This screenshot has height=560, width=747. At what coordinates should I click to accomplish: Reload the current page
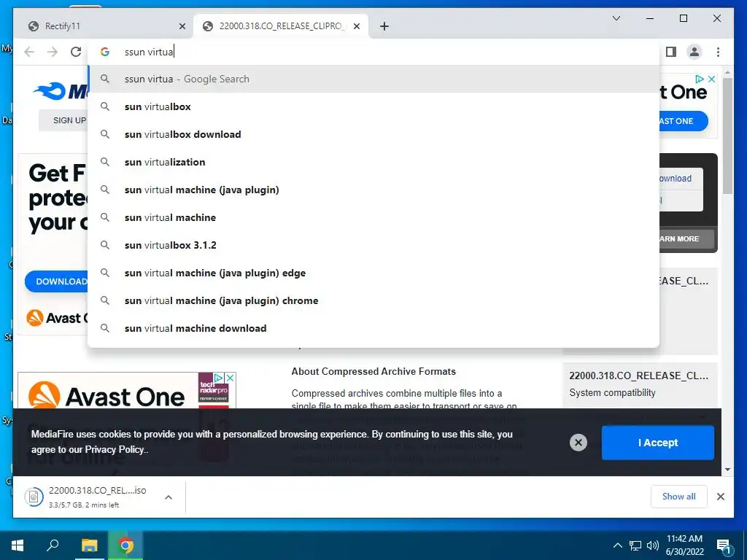tap(76, 52)
